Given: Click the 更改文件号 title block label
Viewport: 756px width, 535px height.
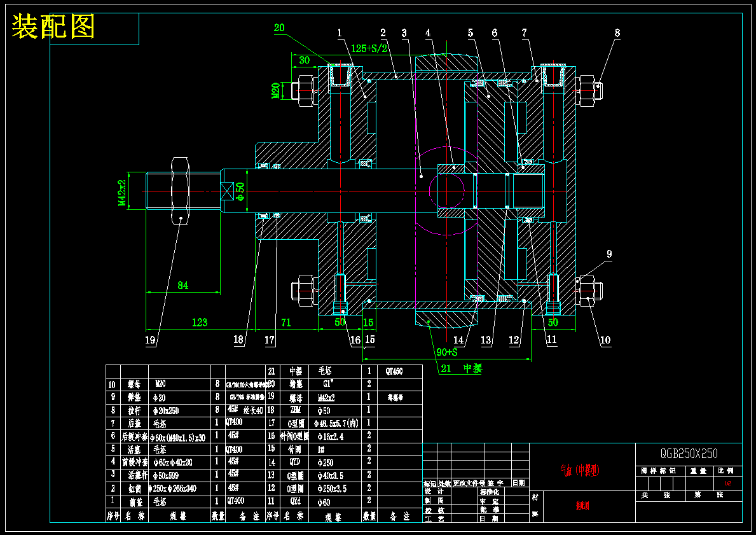Looking at the screenshot, I should (x=469, y=483).
